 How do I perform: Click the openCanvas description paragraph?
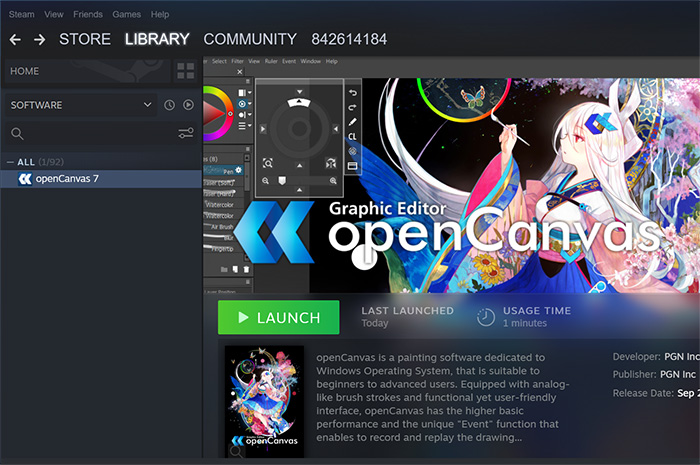click(x=443, y=397)
